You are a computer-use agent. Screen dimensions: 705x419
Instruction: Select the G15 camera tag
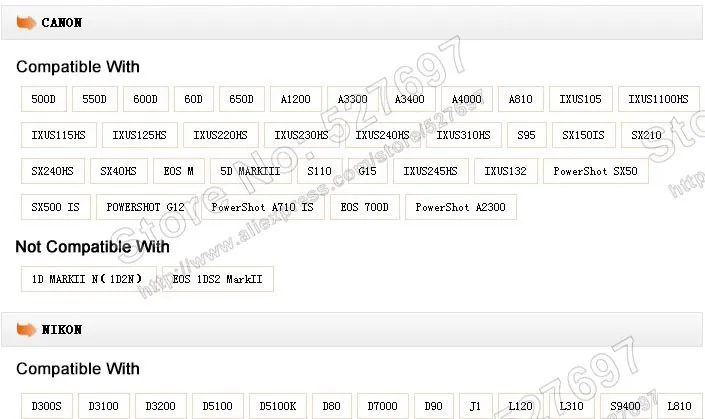coord(368,171)
